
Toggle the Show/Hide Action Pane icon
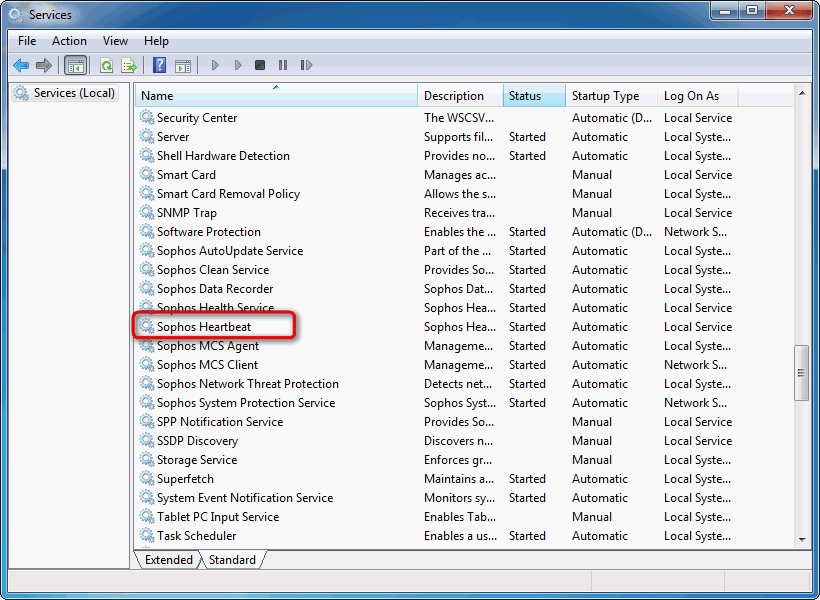[183, 65]
